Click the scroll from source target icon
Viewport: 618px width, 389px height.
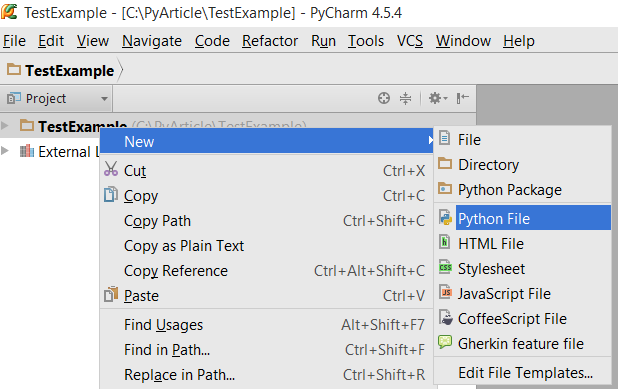point(383,98)
